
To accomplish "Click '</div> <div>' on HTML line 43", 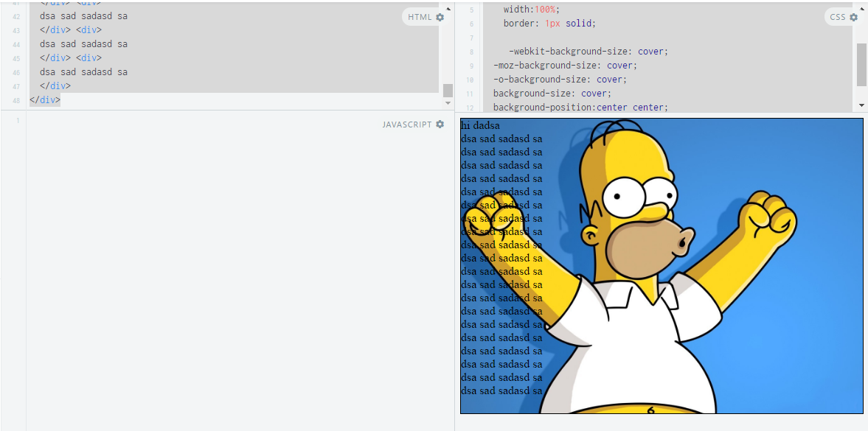I will pos(71,30).
